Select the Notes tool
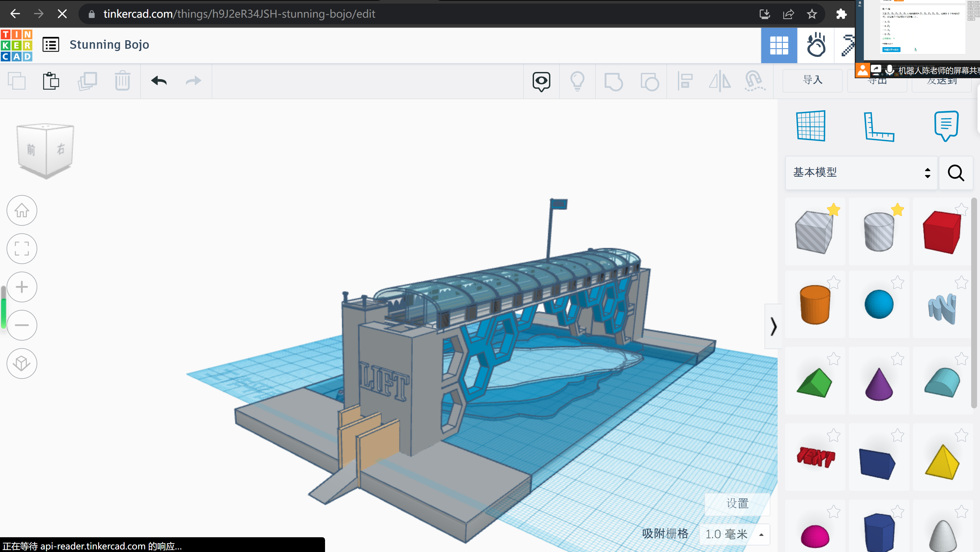Screen dimensions: 980x552 coord(946,126)
